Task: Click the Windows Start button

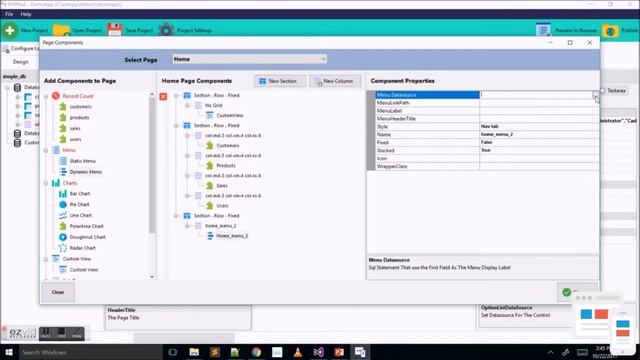Action: 9,352
